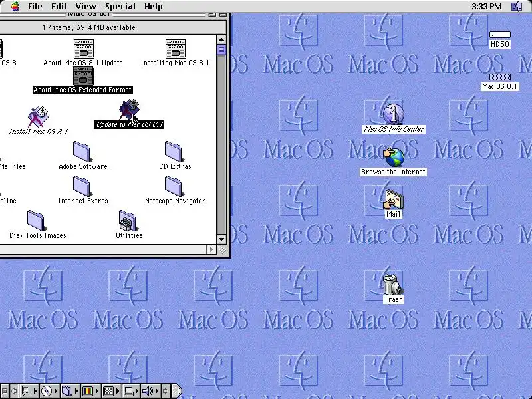Select the Install Mac OS 8.1 installer icon
The image size is (532, 399).
tap(39, 121)
